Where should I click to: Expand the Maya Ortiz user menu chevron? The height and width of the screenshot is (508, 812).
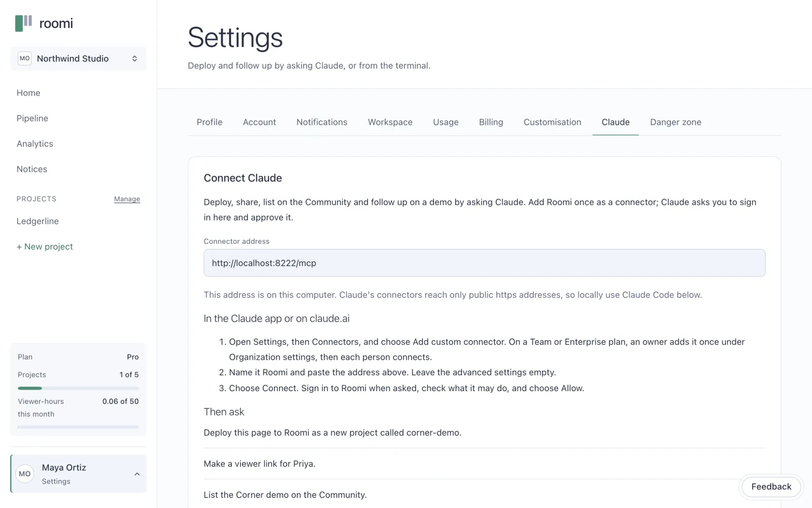137,474
